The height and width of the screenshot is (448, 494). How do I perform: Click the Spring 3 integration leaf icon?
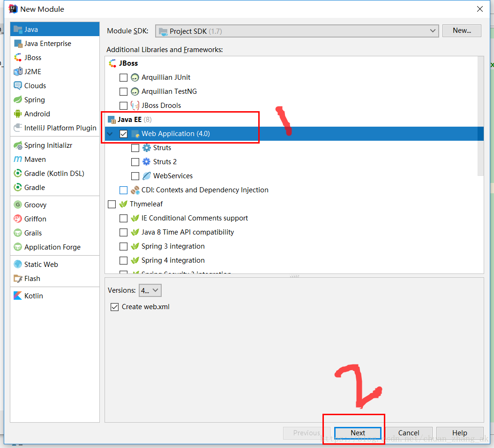click(135, 246)
